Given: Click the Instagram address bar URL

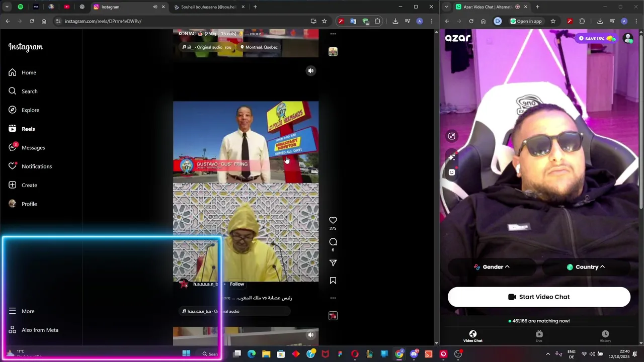Looking at the screenshot, I should (103, 21).
